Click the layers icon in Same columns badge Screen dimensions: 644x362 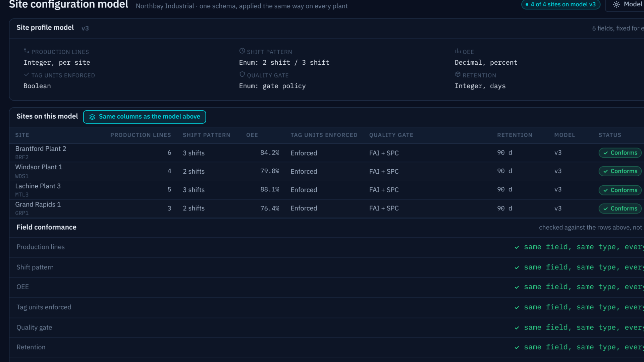(x=92, y=117)
